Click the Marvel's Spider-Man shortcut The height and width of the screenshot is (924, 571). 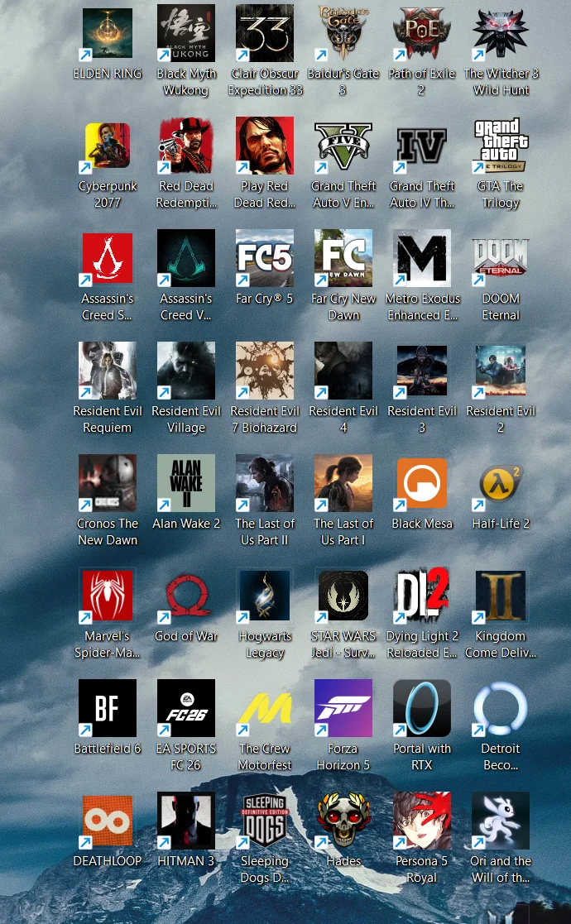pos(108,596)
